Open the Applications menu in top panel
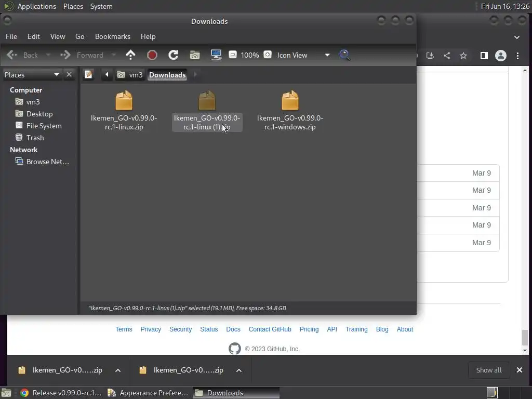 coord(37,6)
